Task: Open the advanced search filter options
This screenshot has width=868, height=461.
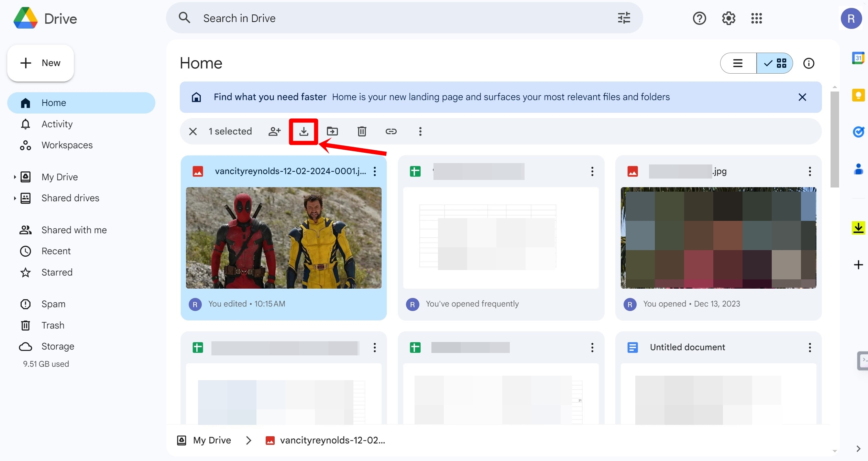Action: [624, 18]
